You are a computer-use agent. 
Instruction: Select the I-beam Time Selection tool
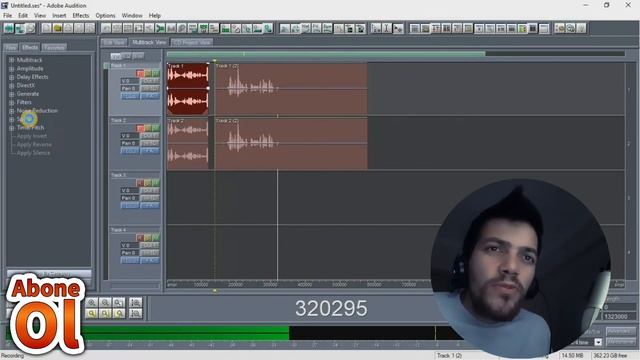click(387, 28)
